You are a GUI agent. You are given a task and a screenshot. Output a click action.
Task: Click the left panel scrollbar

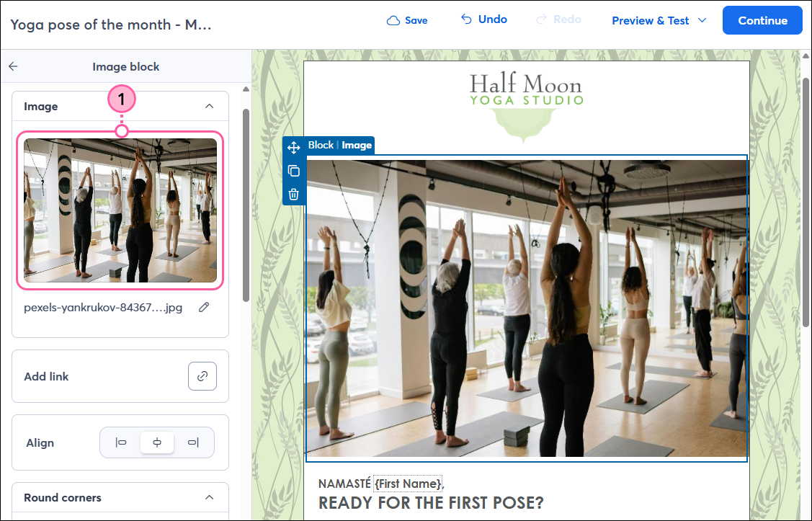point(246,205)
